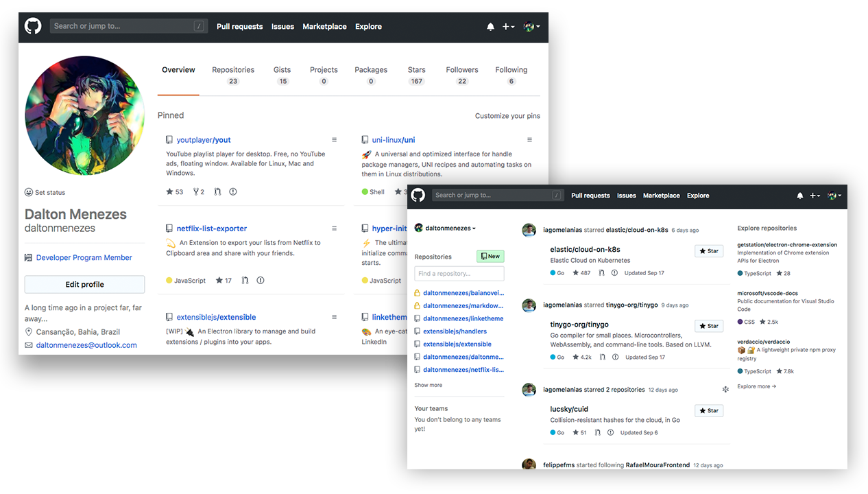
Task: Switch to the Repositories tab
Action: (x=233, y=75)
